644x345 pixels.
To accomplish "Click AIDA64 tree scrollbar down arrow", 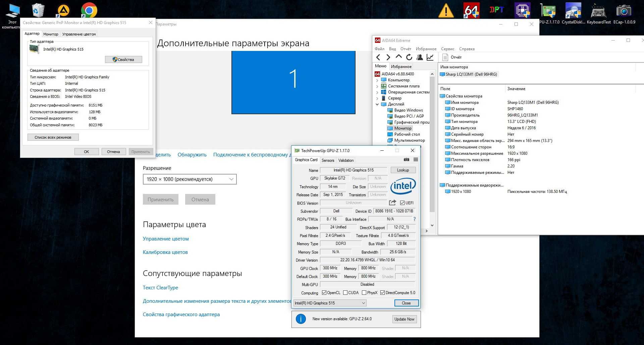I will pos(432,225).
